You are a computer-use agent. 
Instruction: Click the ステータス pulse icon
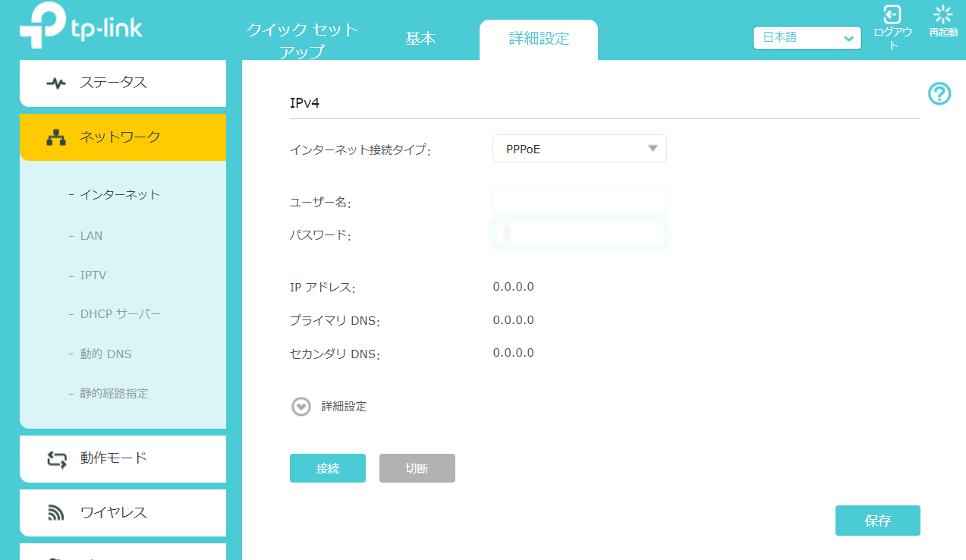pyautogui.click(x=56, y=83)
